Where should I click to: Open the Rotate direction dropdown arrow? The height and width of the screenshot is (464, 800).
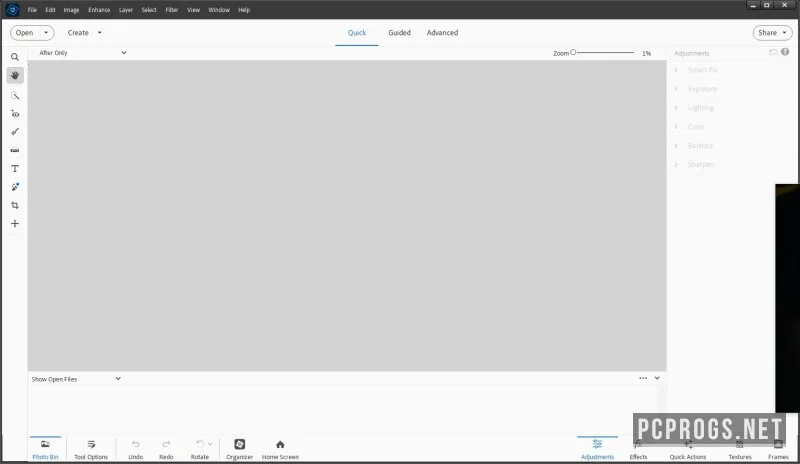coord(210,444)
